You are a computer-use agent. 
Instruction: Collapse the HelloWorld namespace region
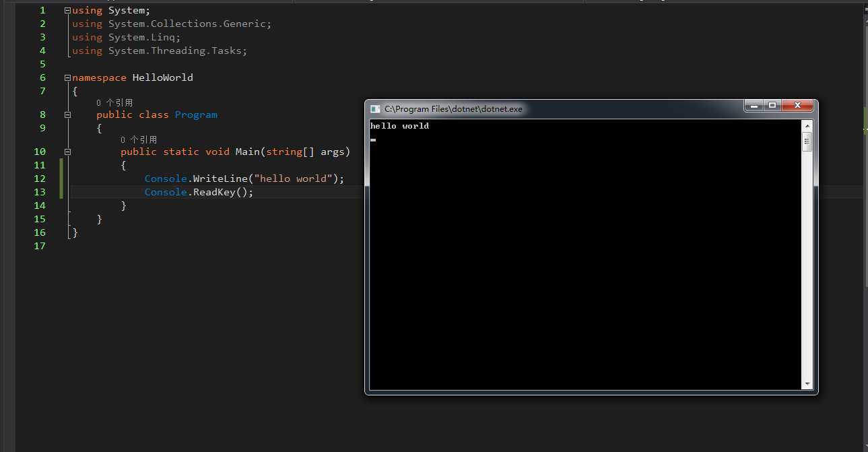pyautogui.click(x=67, y=77)
